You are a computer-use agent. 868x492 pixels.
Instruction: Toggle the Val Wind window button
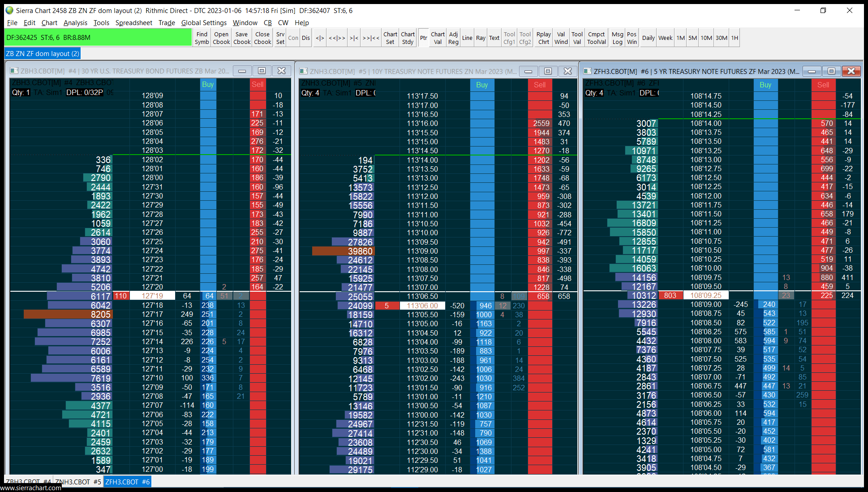561,38
